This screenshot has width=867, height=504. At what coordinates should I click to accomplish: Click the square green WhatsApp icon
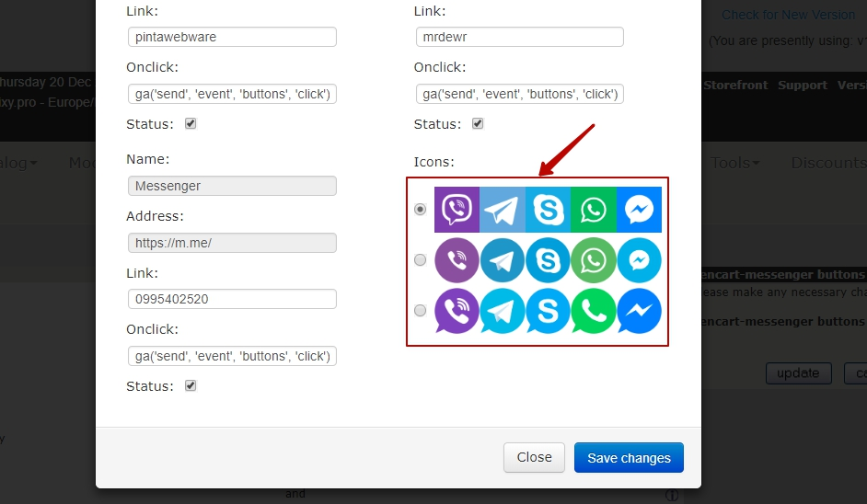[594, 210]
